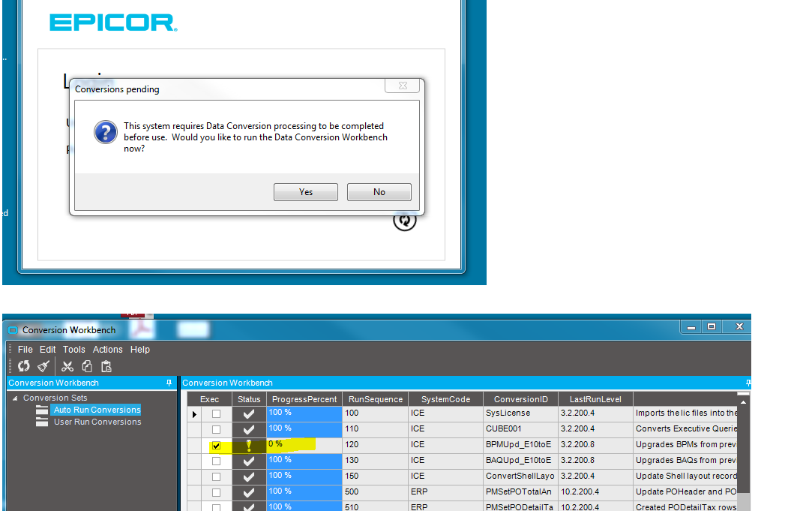
Task: Sort by the SystemCode column header
Action: pyautogui.click(x=446, y=399)
